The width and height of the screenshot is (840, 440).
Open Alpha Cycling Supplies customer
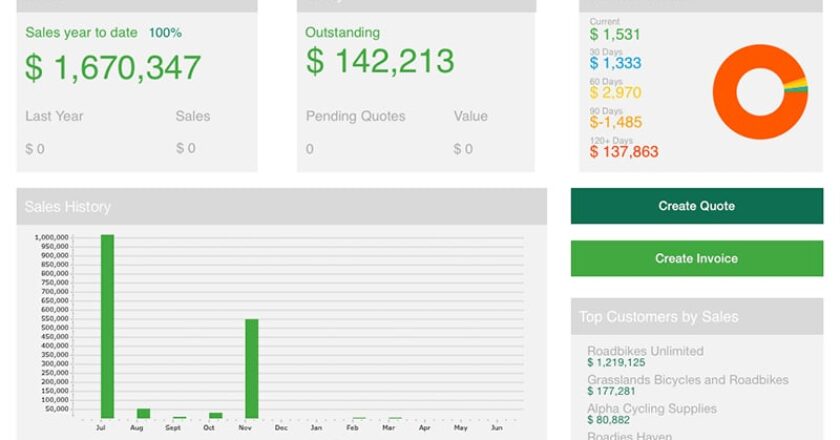coord(651,408)
